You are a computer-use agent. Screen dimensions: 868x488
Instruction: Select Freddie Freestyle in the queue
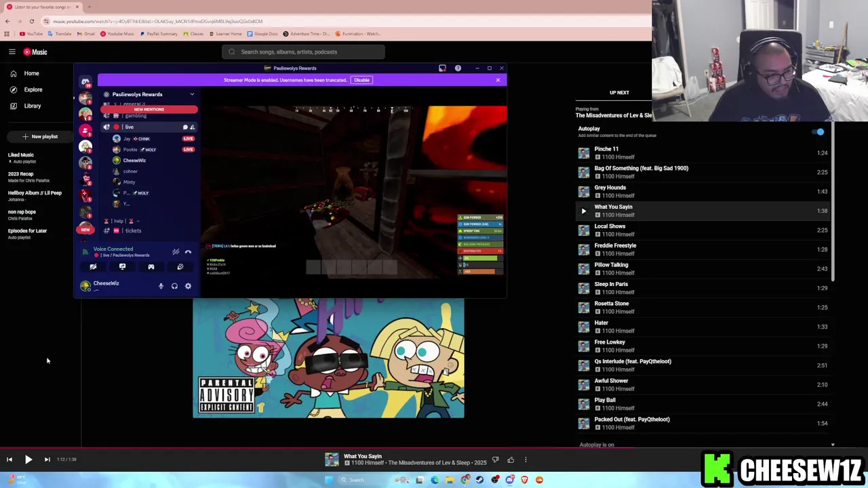pyautogui.click(x=703, y=249)
